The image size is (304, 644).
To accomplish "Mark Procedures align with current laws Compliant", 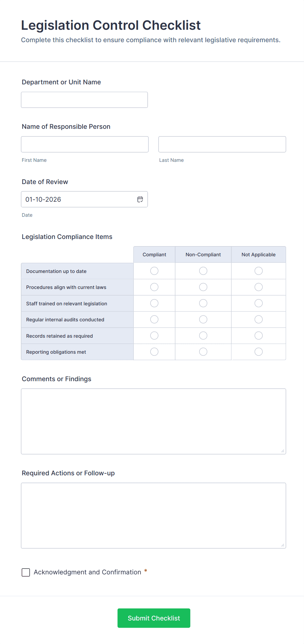I will tap(154, 287).
